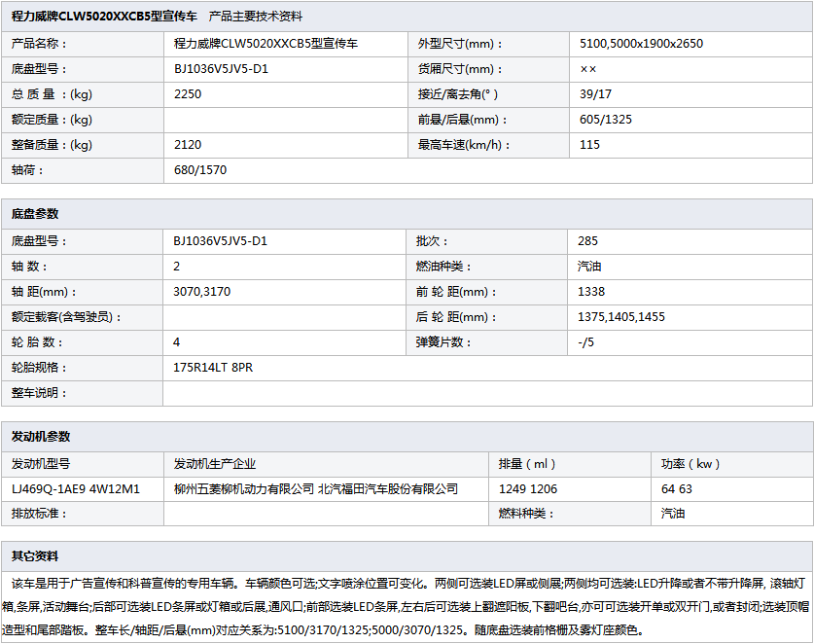Click the 接近/离去角 label
The image size is (814, 644).
tap(458, 94)
